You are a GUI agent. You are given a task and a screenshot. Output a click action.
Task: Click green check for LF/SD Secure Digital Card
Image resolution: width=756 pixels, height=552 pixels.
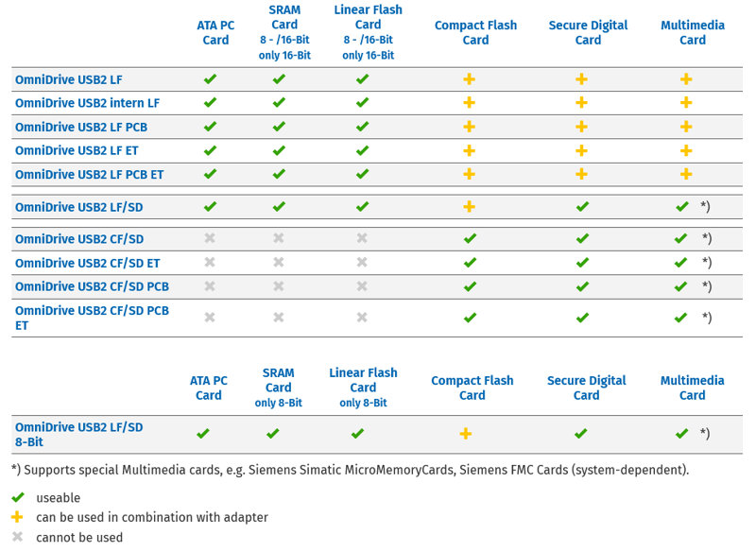click(x=582, y=207)
